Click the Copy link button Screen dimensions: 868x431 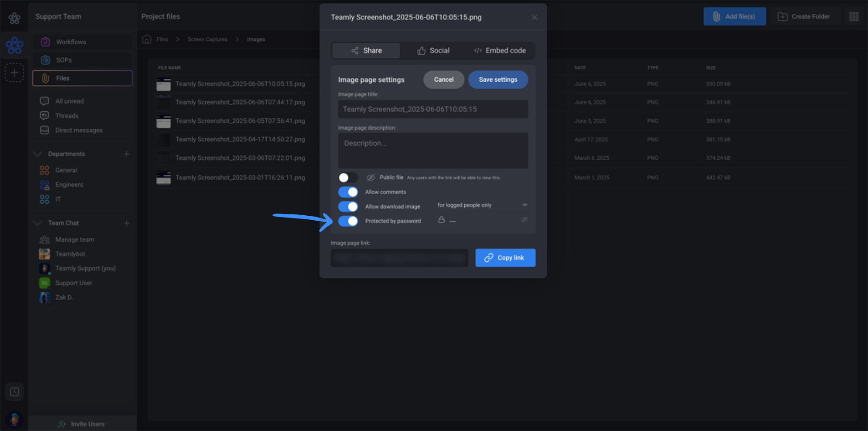click(505, 258)
